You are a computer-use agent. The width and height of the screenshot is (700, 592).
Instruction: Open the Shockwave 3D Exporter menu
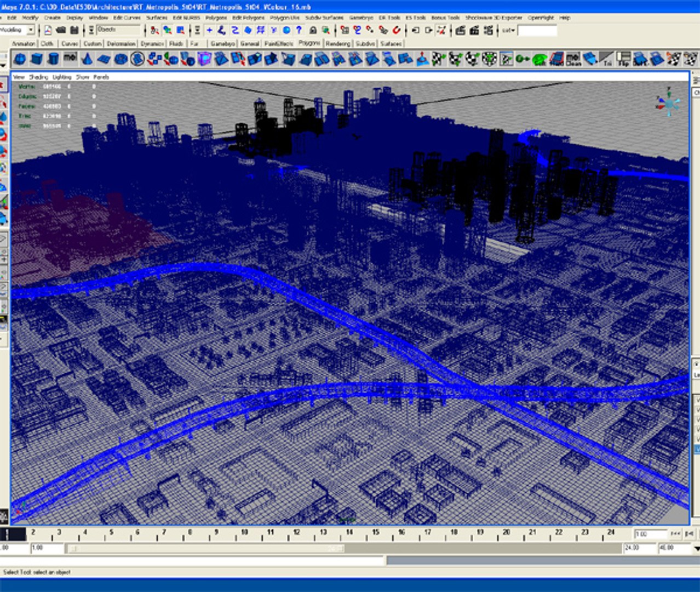pyautogui.click(x=494, y=18)
